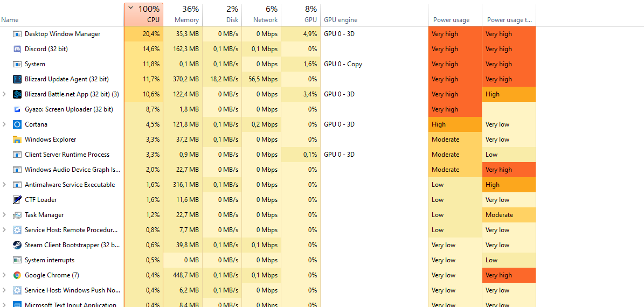
Task: Click the 162,3 MB memory cell for Discord
Action: tap(183, 49)
